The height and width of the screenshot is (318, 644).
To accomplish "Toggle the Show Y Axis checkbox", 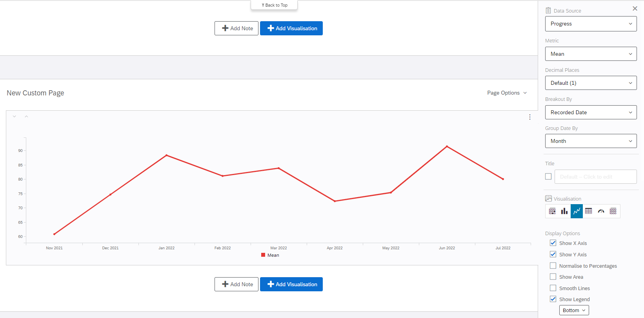I will (553, 254).
